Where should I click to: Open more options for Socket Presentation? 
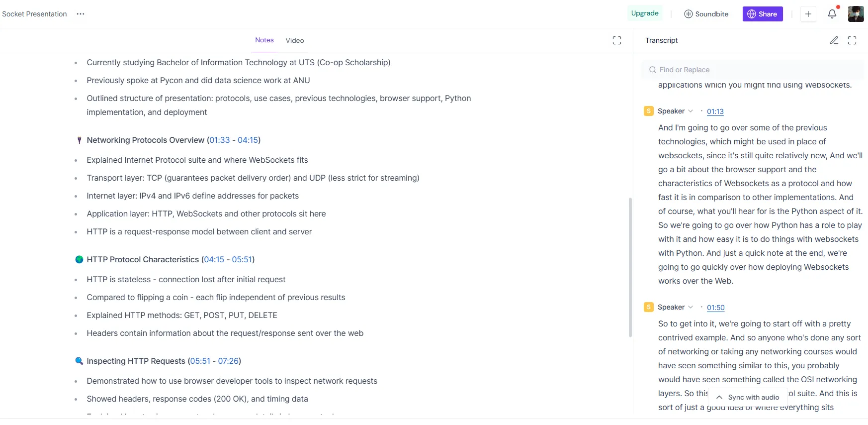(81, 14)
